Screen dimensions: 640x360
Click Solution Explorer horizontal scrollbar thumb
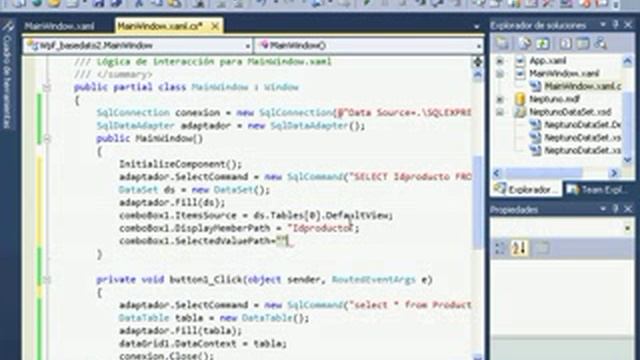543,173
